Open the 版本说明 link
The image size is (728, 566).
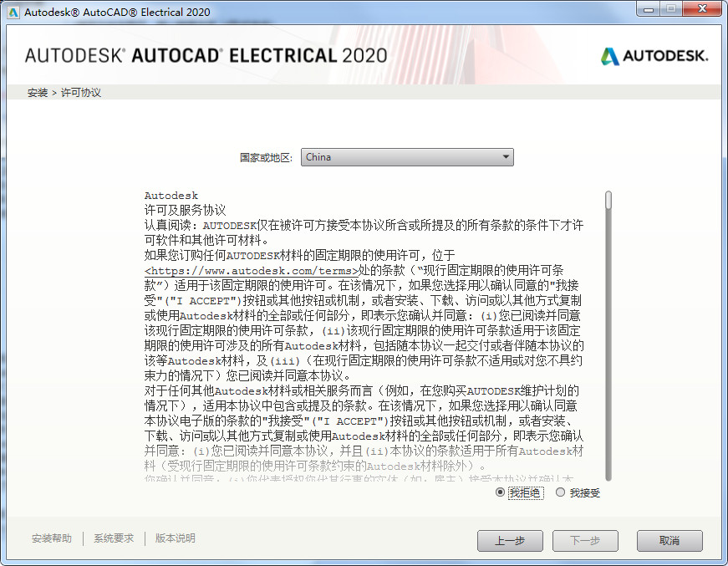[x=176, y=538]
